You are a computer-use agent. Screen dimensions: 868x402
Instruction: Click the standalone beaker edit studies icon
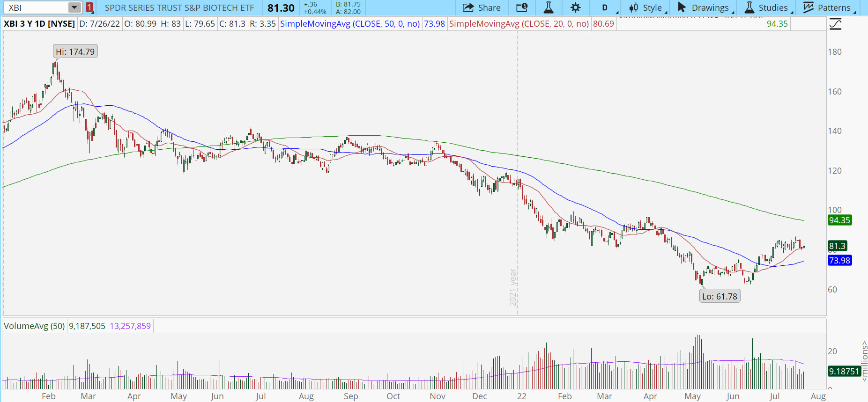click(549, 7)
